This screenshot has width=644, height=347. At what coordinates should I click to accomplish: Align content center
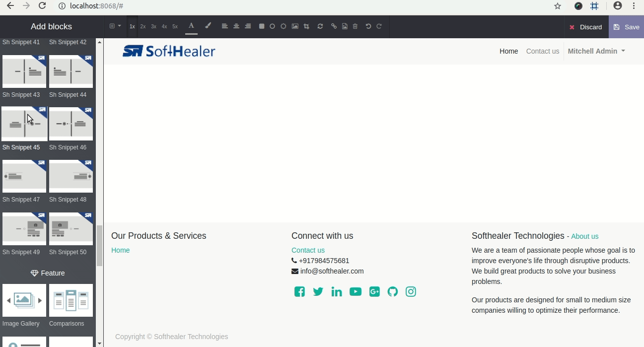pos(236,26)
